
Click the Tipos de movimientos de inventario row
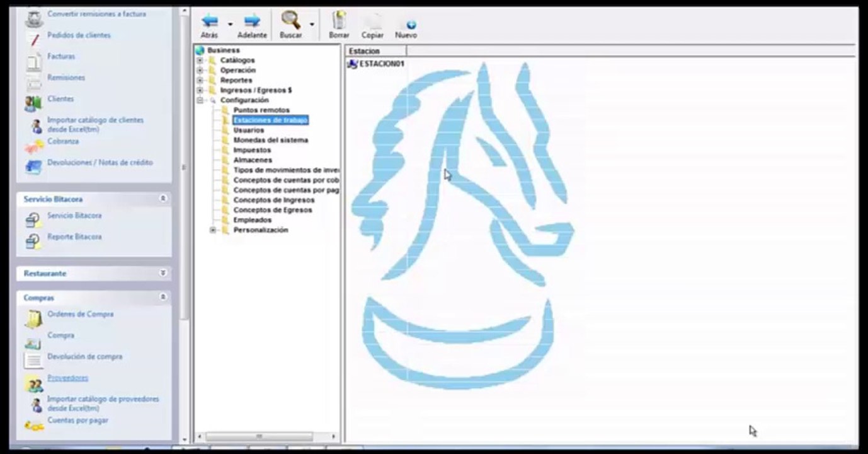287,170
